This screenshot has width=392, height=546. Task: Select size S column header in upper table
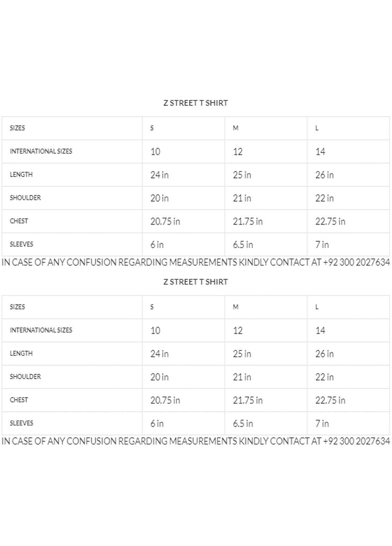152,128
